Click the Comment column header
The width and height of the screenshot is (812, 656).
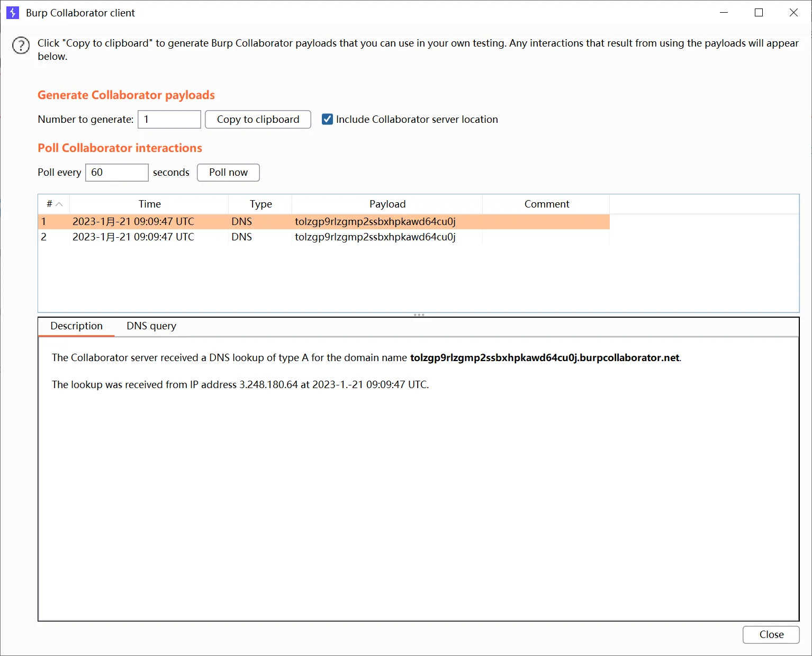pos(546,204)
